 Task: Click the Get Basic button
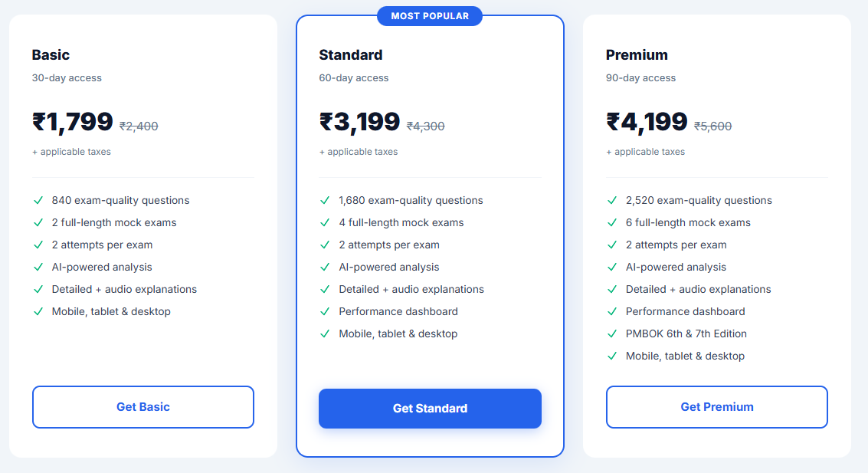click(142, 407)
